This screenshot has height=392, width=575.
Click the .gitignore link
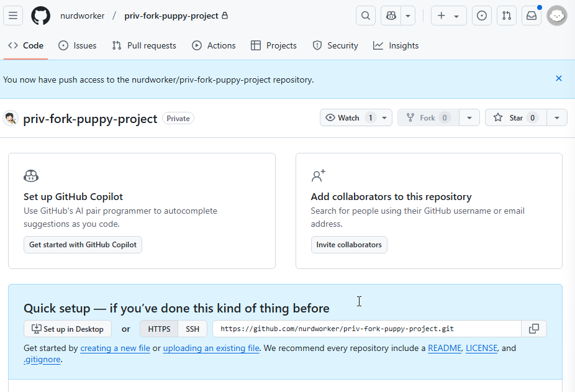pos(42,359)
